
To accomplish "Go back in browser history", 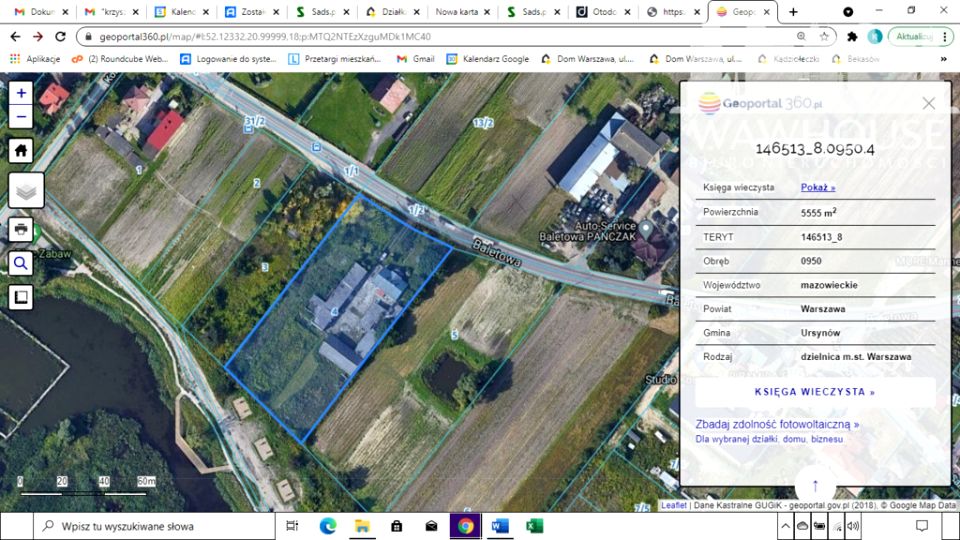I will coord(15,37).
